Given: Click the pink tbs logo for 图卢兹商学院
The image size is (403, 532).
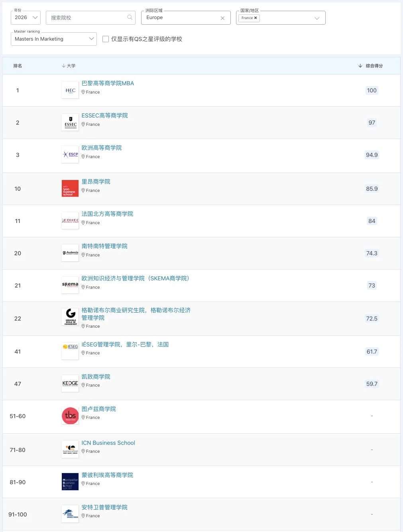Looking at the screenshot, I should click(70, 416).
